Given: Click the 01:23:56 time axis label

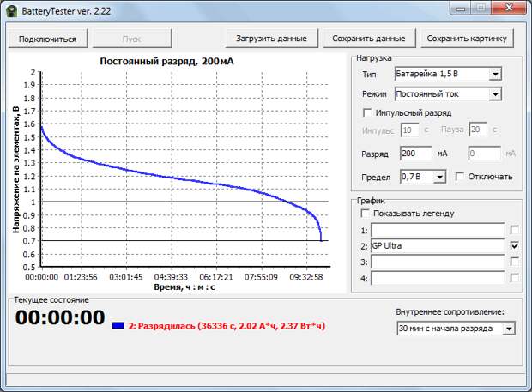Looking at the screenshot, I should pyautogui.click(x=81, y=277).
